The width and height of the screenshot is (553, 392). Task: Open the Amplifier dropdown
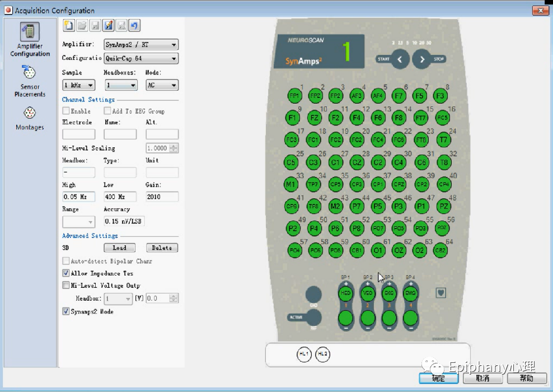click(141, 44)
